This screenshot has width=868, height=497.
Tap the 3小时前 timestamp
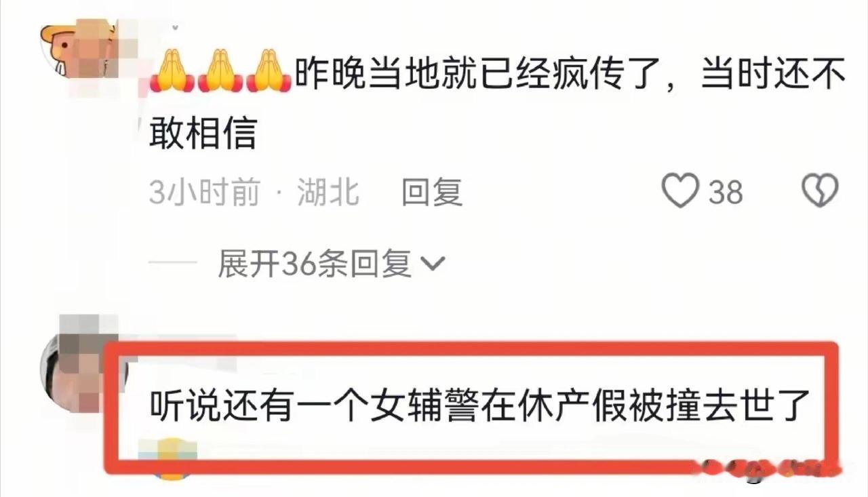pos(204,193)
